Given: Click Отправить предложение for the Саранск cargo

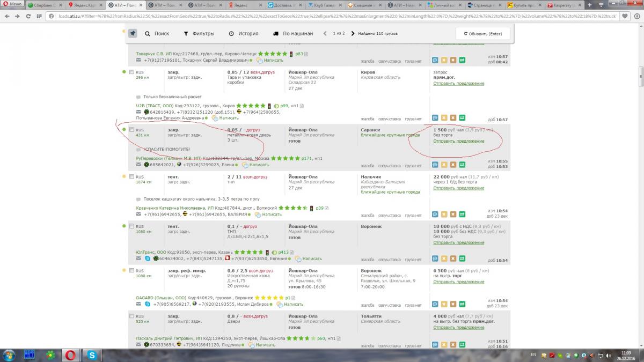Looking at the screenshot, I should (458, 141).
